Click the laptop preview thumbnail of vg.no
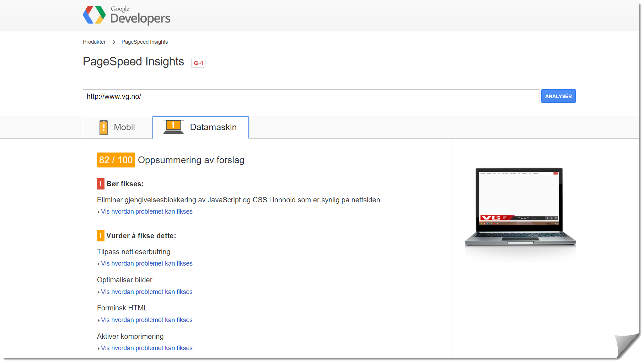644x363 pixels. point(520,207)
